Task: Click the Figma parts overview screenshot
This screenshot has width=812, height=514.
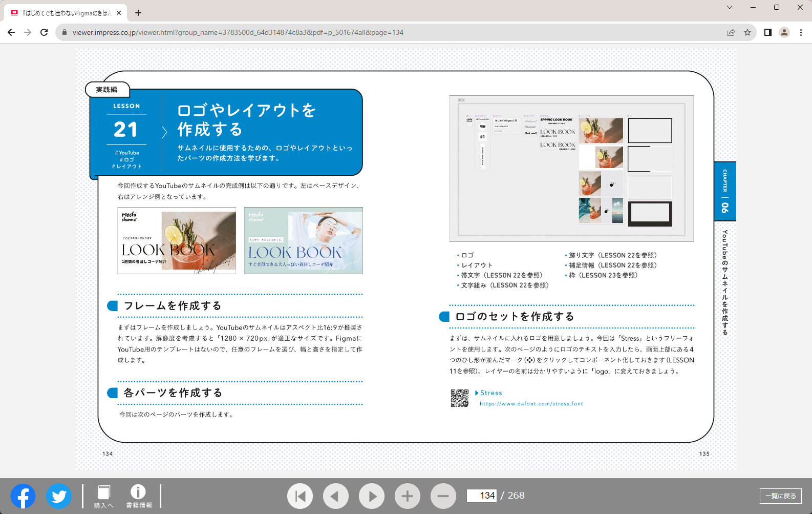Action: tap(571, 169)
